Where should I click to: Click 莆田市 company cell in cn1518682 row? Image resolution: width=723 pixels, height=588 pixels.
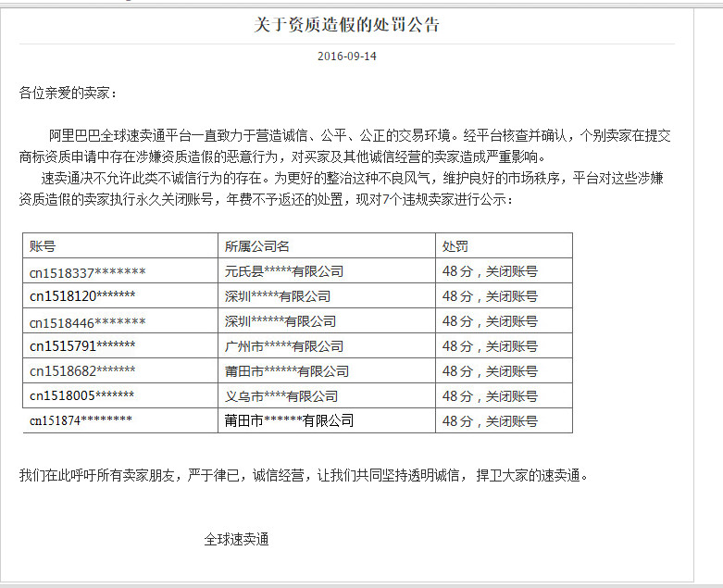pyautogui.click(x=327, y=370)
